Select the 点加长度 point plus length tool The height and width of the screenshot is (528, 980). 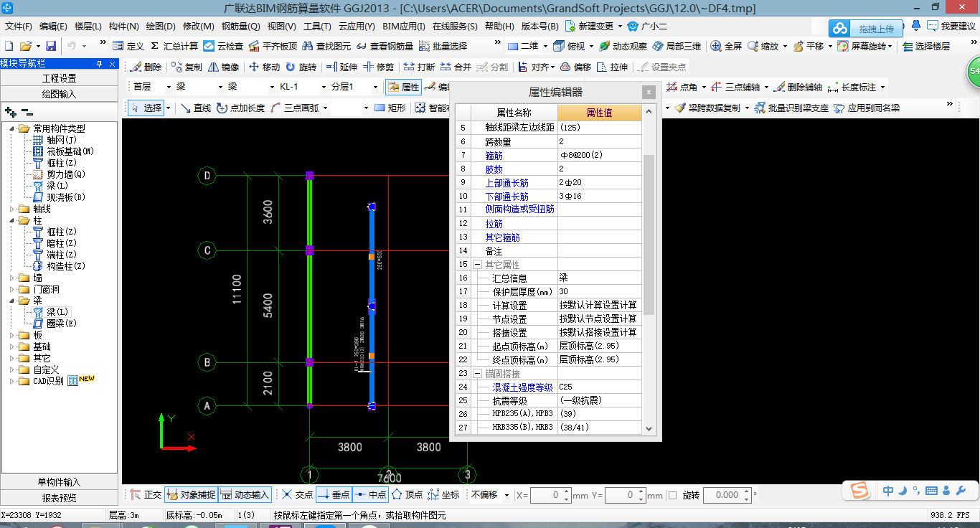pos(240,108)
